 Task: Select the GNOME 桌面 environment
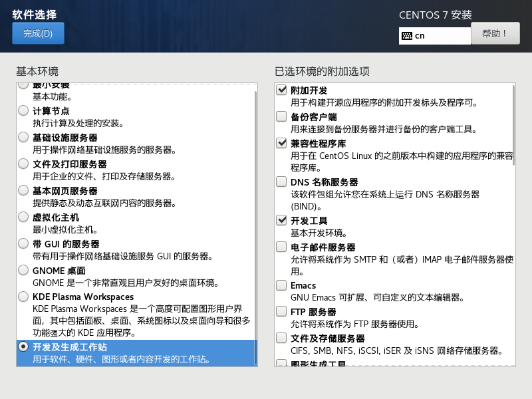23,270
